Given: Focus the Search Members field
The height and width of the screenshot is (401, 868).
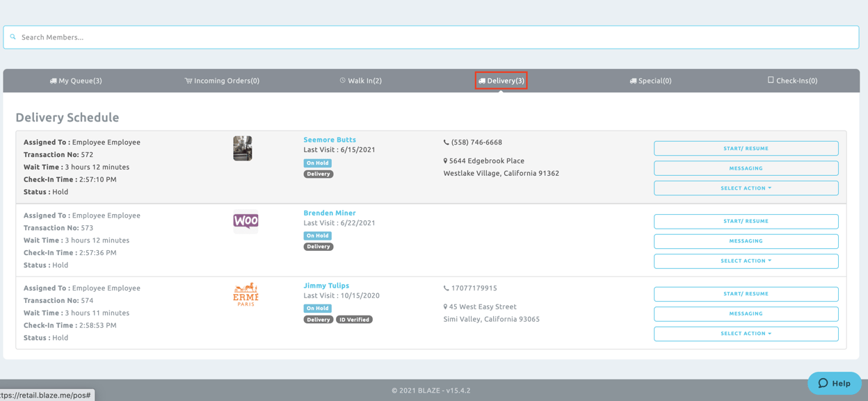Looking at the screenshot, I should tap(431, 38).
